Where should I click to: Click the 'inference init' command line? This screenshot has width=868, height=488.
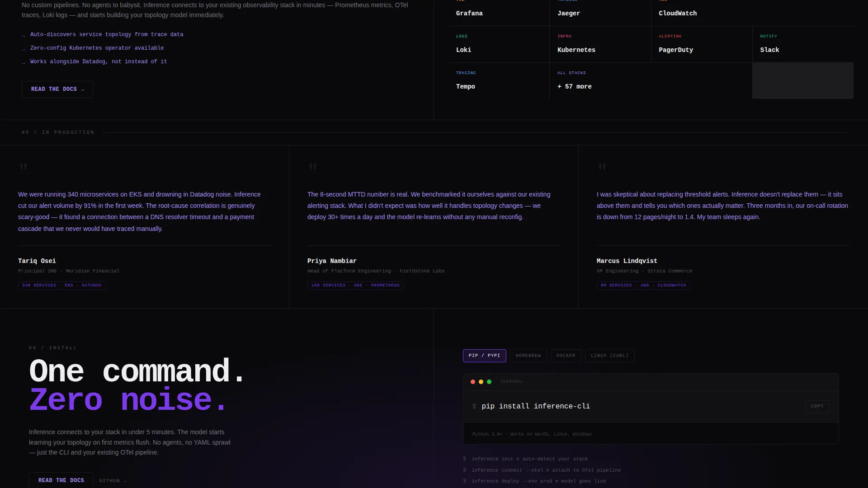point(530,459)
